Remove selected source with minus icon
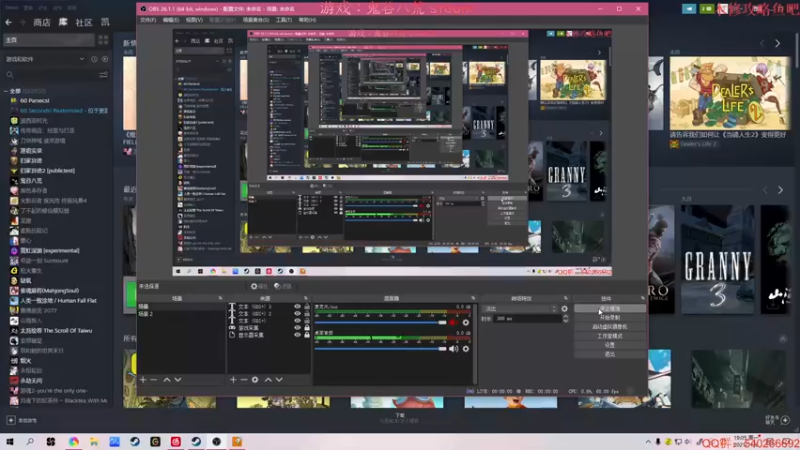 click(244, 380)
